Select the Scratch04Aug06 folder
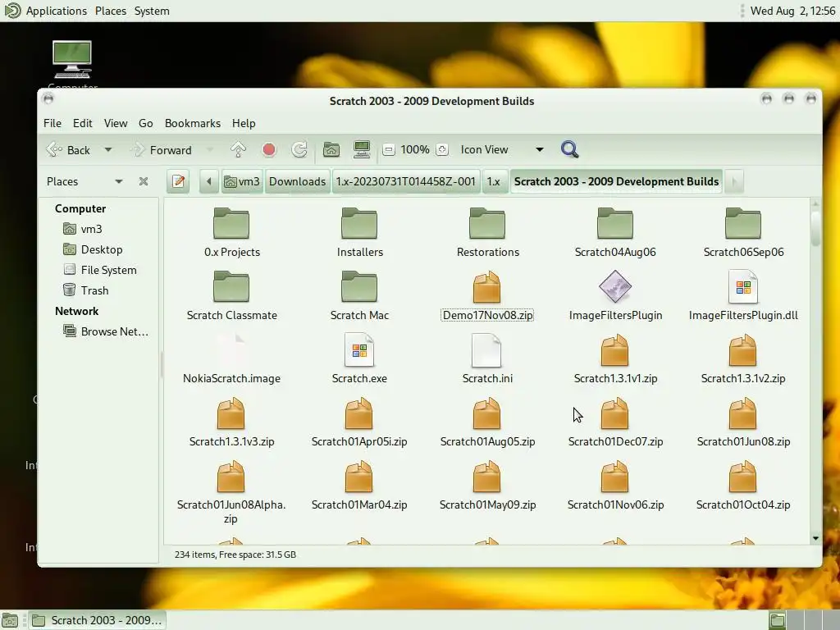 615,232
